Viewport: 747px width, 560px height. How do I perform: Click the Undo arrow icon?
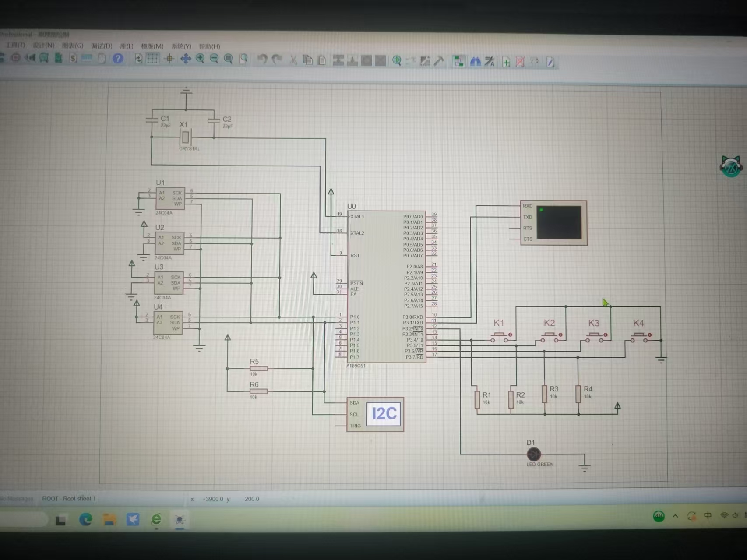point(262,60)
